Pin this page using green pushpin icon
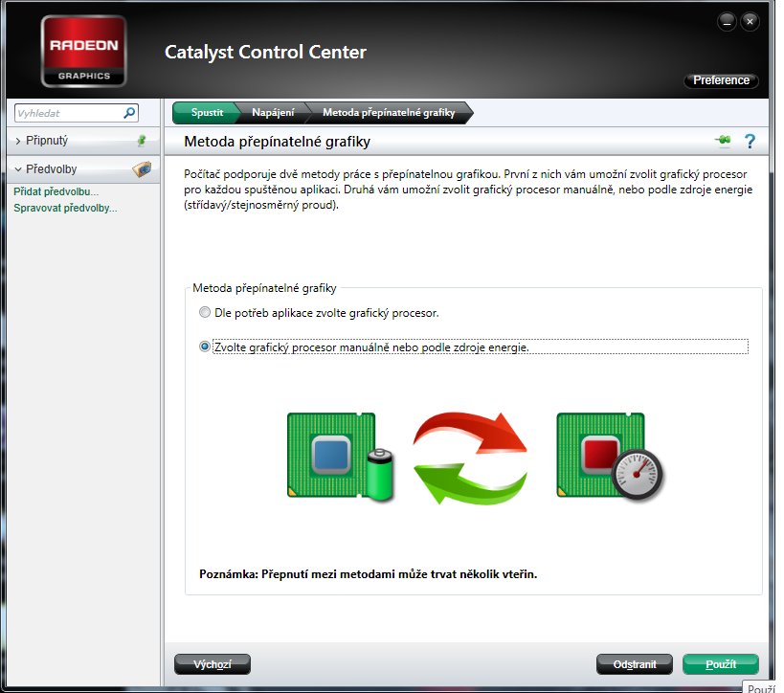 pos(723,141)
